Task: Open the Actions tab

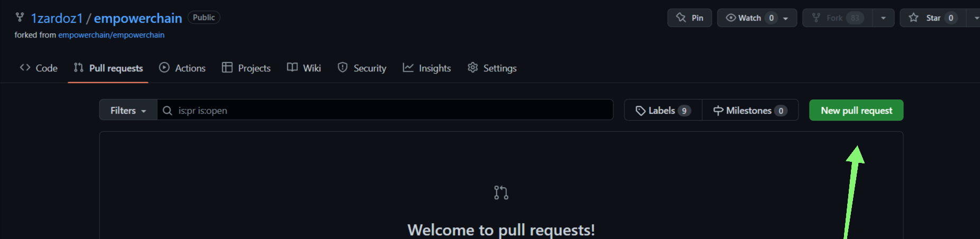Action: [x=183, y=68]
